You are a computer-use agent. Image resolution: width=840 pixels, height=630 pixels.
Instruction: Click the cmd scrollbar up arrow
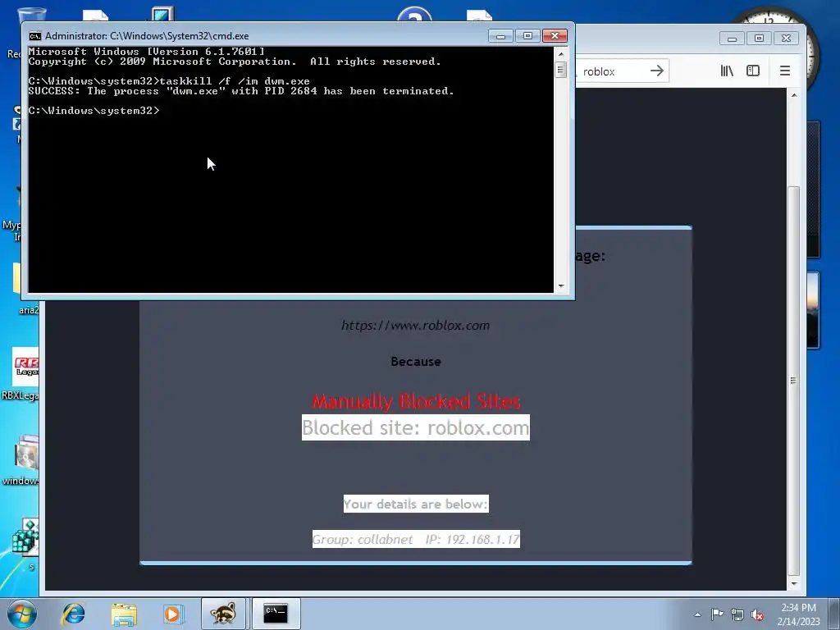561,54
